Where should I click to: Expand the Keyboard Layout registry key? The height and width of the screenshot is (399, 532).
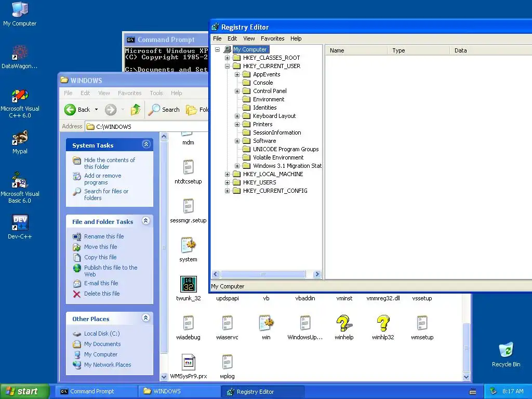point(237,116)
